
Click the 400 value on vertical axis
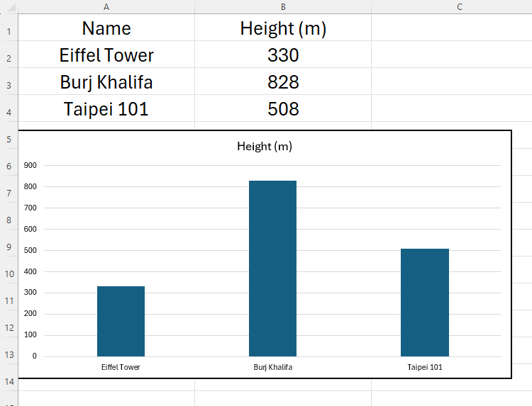point(31,271)
